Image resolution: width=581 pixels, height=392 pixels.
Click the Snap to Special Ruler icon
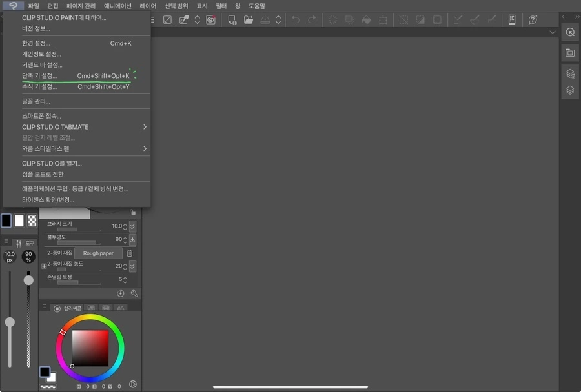pyautogui.click(x=474, y=19)
